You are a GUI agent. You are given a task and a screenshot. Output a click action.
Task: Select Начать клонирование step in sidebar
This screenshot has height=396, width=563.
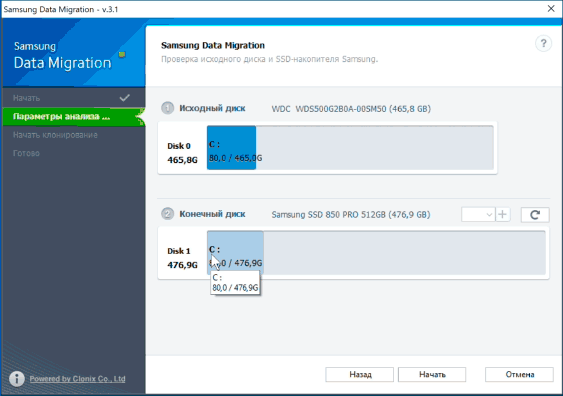point(74,135)
